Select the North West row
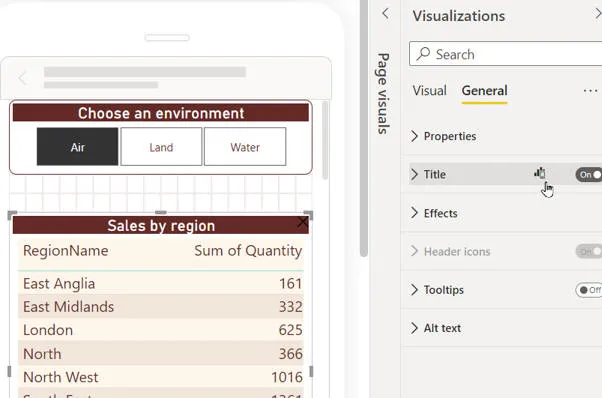 tap(161, 377)
